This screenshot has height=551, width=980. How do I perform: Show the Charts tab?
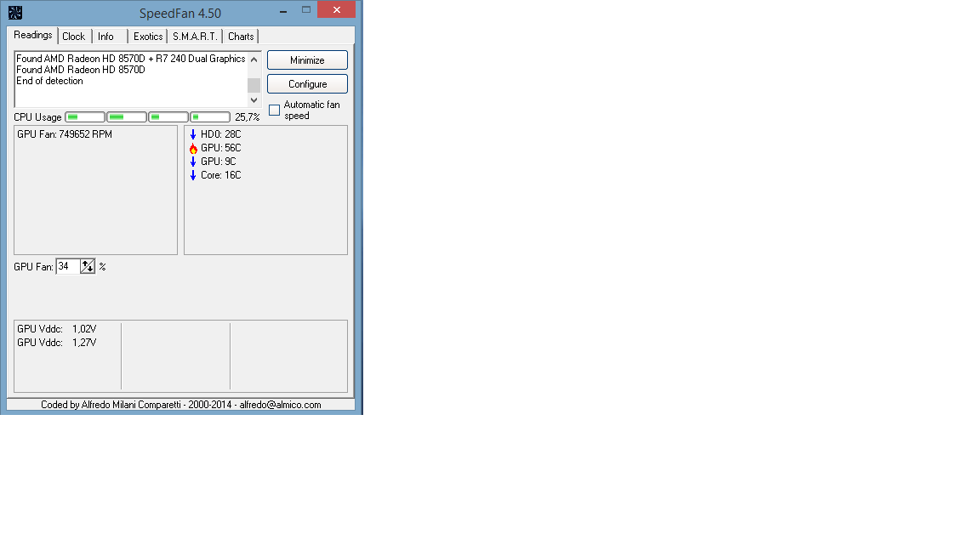pos(241,37)
